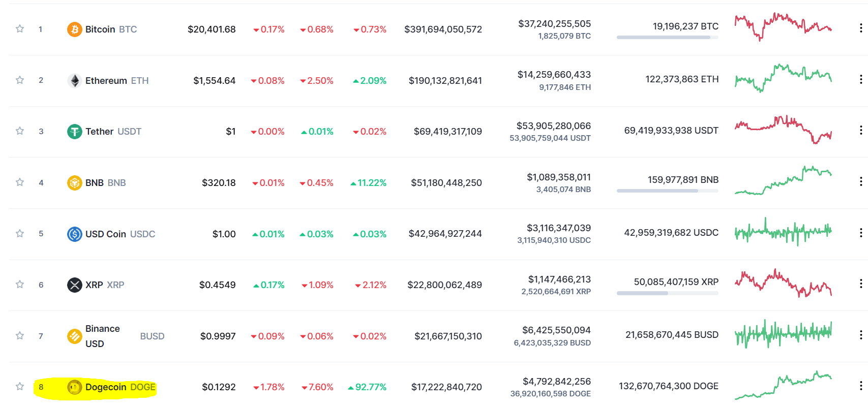
Task: Click Tether supply 69,419,933,938 USDT
Action: tap(671, 131)
